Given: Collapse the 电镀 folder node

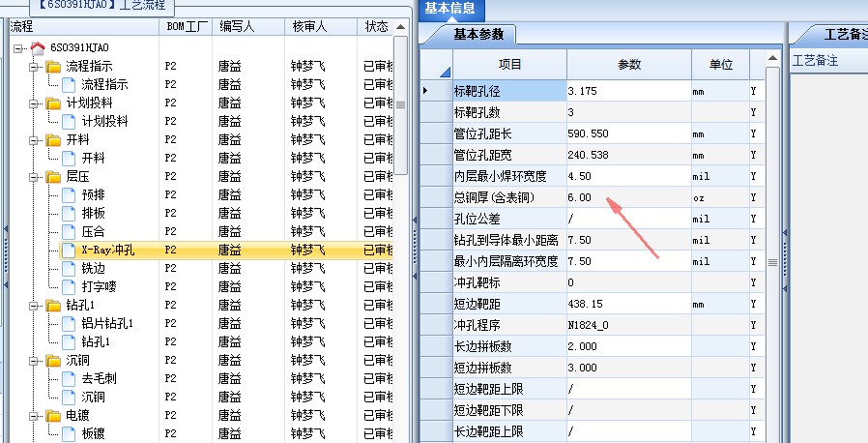Looking at the screenshot, I should pyautogui.click(x=34, y=416).
